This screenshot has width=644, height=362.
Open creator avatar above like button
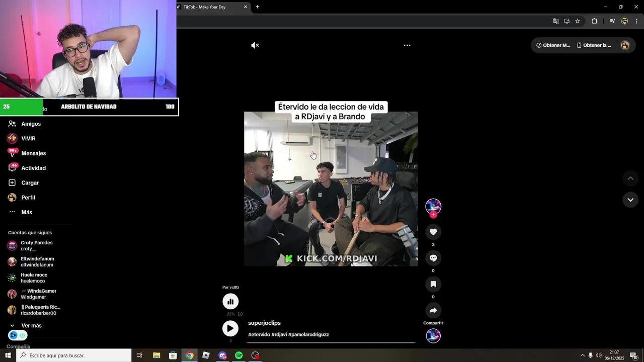click(433, 206)
